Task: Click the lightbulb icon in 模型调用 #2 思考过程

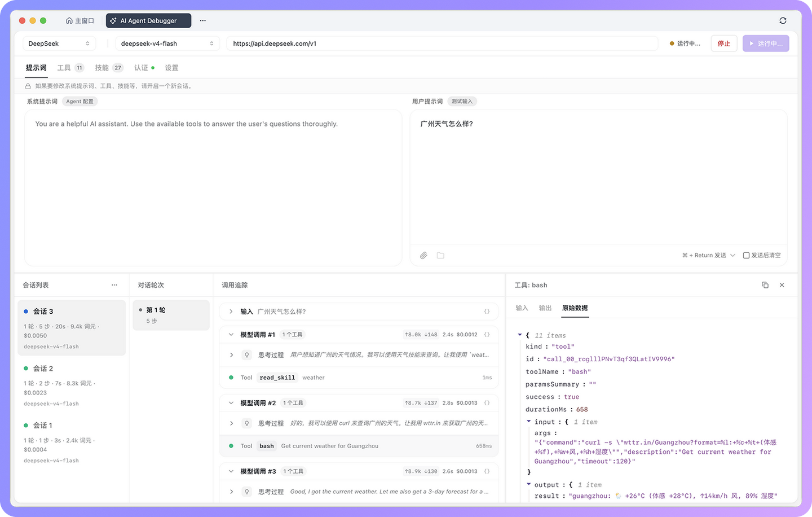Action: pos(246,423)
